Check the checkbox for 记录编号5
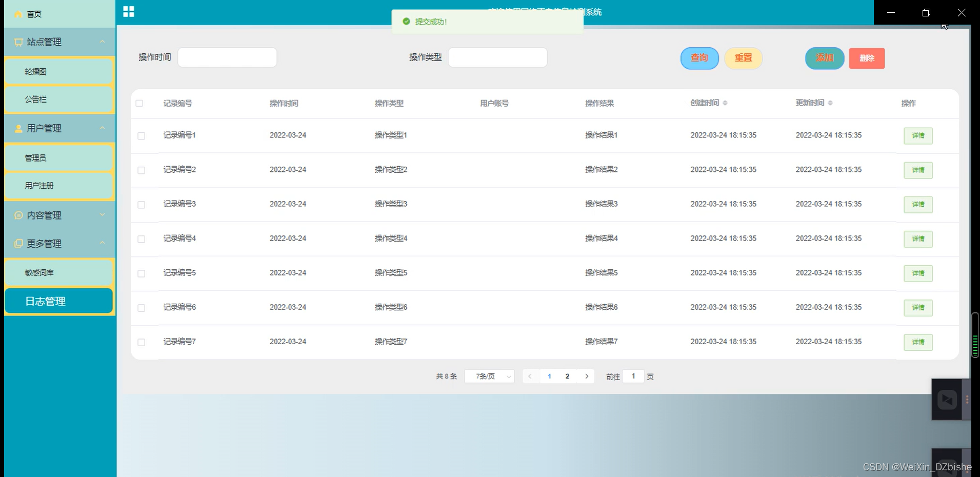The height and width of the screenshot is (477, 980). coord(142,273)
